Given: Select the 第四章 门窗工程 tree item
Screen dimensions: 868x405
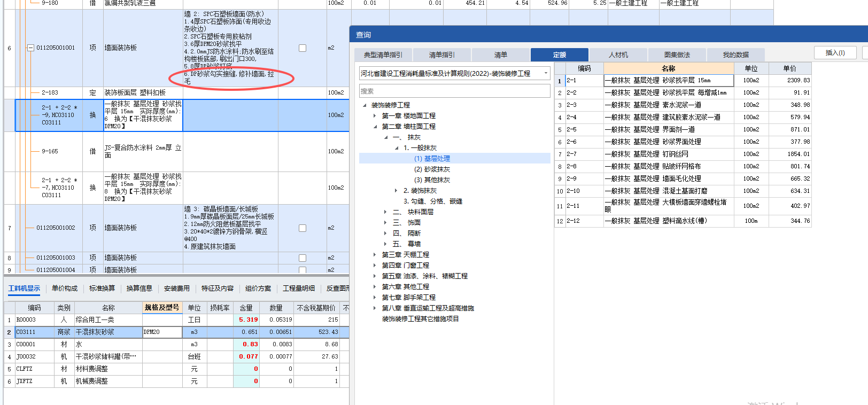Looking at the screenshot, I should click(x=406, y=266).
